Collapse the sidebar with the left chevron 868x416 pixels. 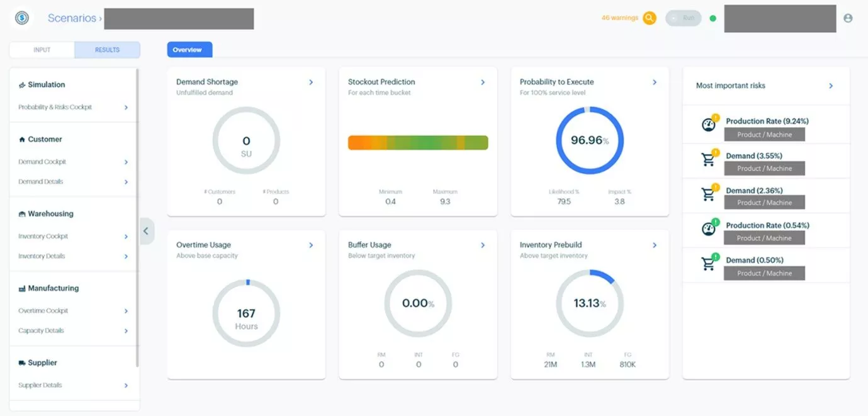click(146, 231)
